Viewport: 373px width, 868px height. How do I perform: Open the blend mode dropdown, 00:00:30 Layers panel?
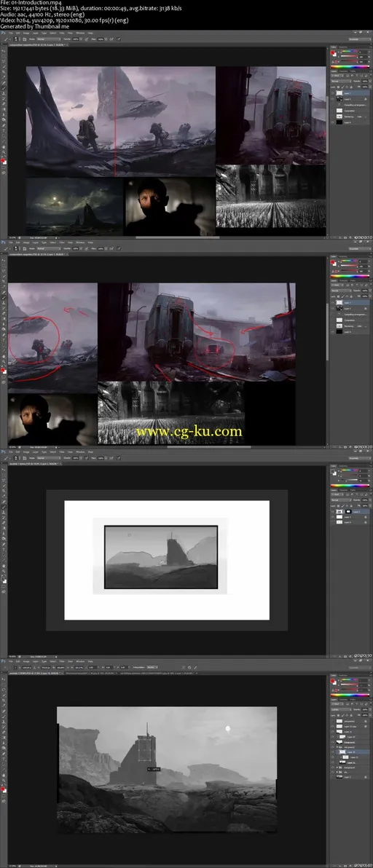(x=342, y=500)
